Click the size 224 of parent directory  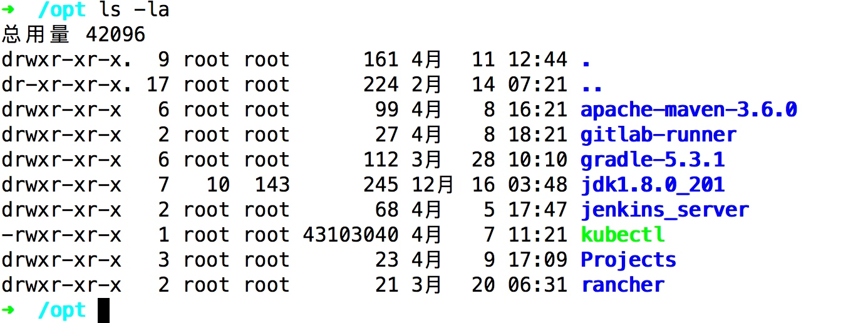[x=381, y=85]
